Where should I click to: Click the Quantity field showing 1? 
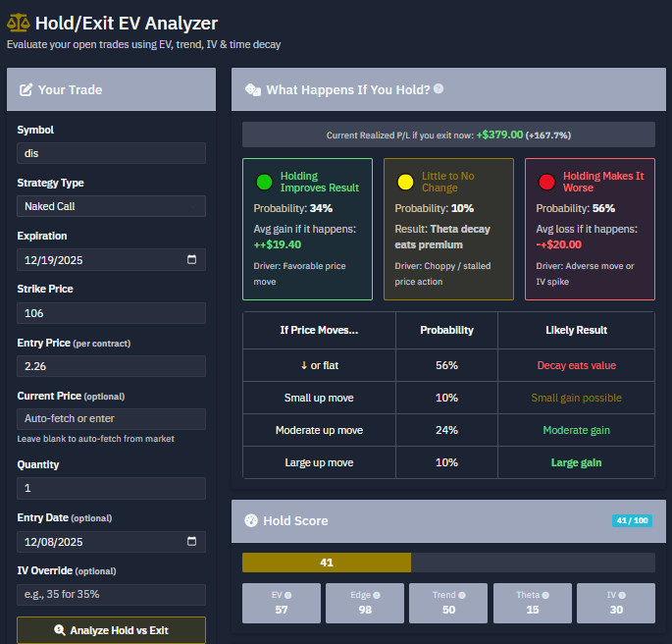(111, 488)
